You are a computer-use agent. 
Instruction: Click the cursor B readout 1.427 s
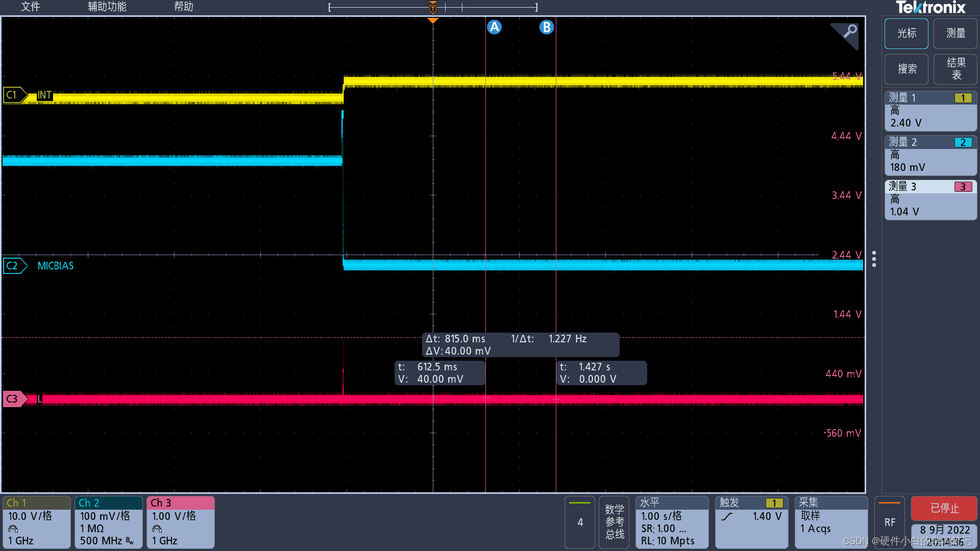point(602,373)
